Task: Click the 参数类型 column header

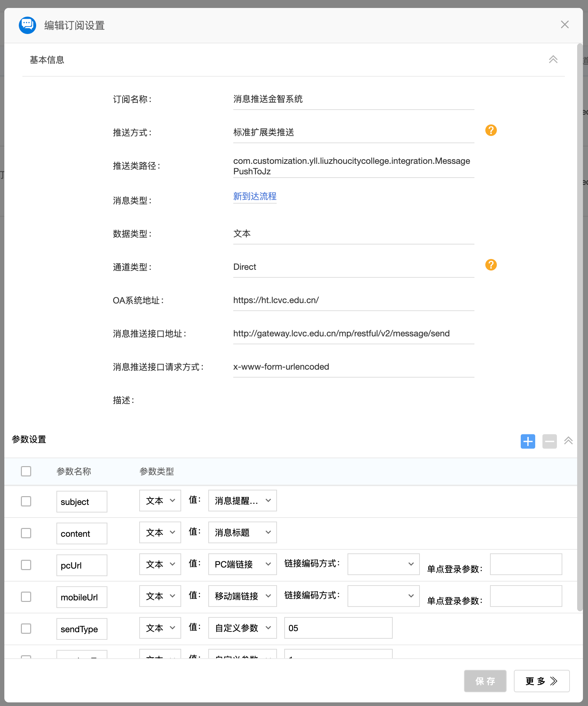Action: click(x=157, y=471)
